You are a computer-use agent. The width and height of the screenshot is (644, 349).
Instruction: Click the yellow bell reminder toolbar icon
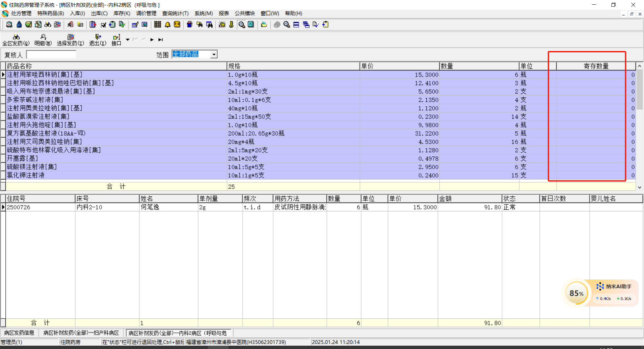coord(167,24)
